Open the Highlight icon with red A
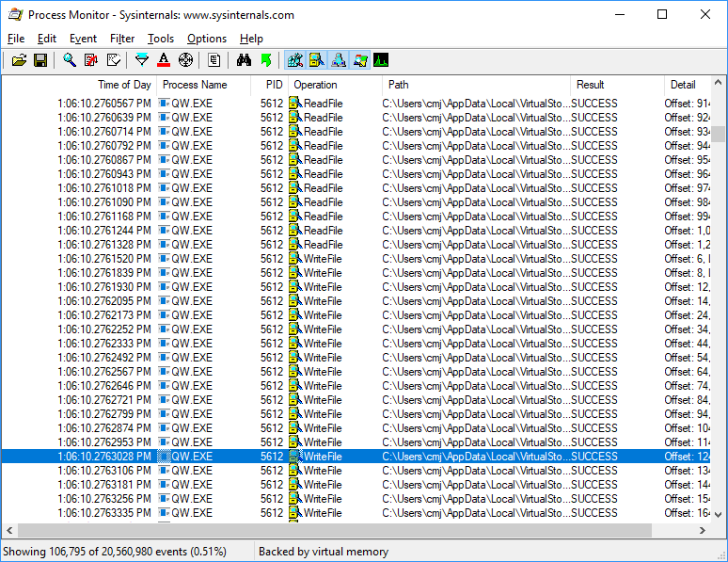 point(164,60)
